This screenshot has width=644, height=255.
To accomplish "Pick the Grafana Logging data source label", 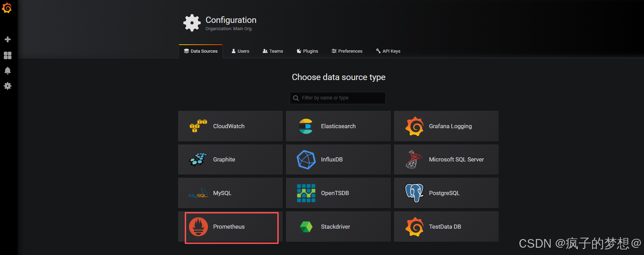I will click(x=450, y=126).
